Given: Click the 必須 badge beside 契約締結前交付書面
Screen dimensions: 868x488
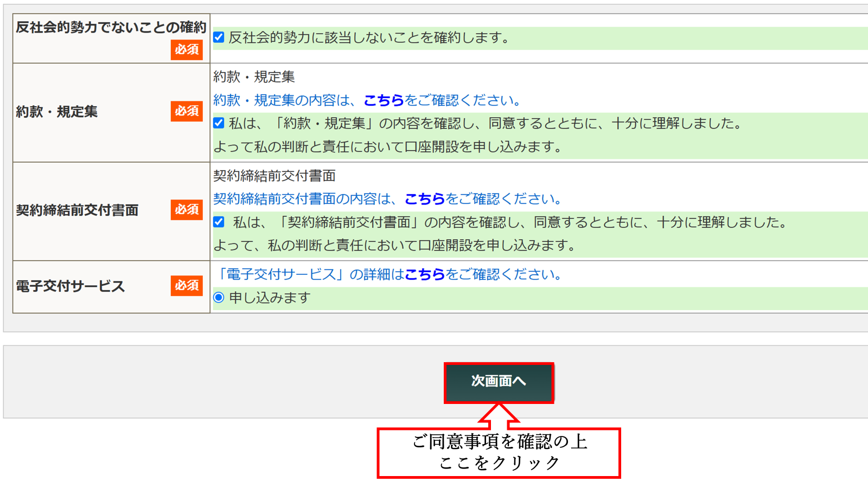Looking at the screenshot, I should point(187,210).
